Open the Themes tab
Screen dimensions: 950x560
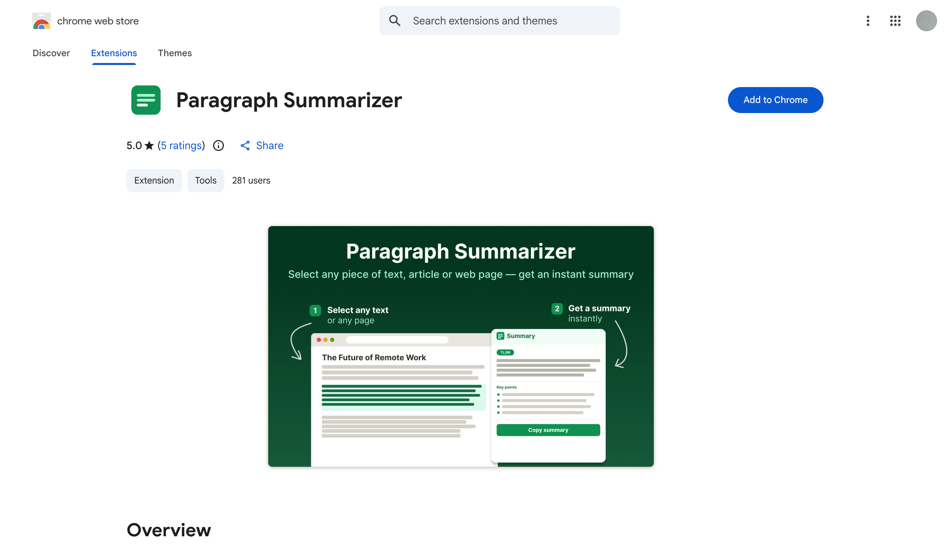[175, 53]
